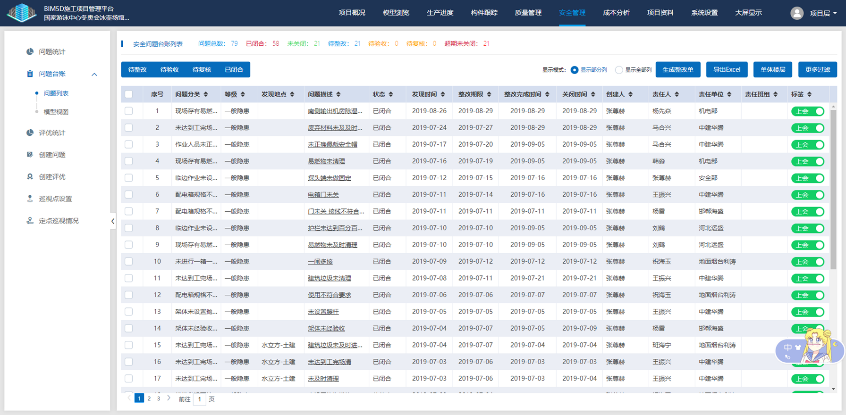Viewport: 846px width, 415px height.
Task: Click the 问题台账 clipboard icon in sidebar
Action: [29, 74]
